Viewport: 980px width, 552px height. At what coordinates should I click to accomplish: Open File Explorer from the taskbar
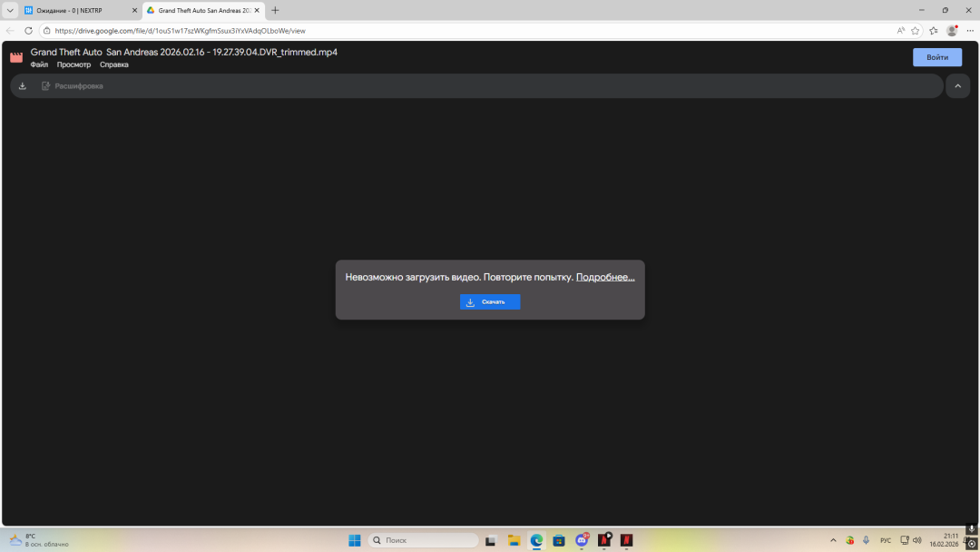point(514,540)
